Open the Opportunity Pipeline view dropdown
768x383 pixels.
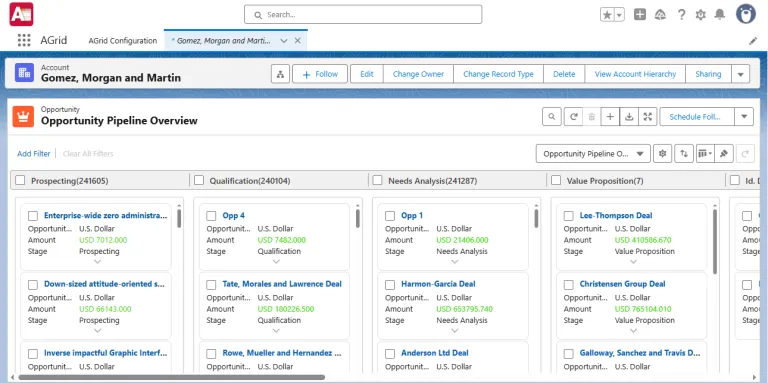coord(593,154)
